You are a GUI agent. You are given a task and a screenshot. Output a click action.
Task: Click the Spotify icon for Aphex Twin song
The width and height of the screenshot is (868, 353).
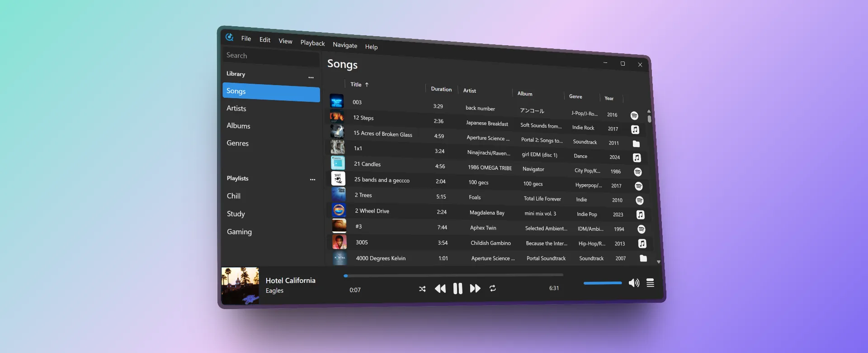coord(641,229)
